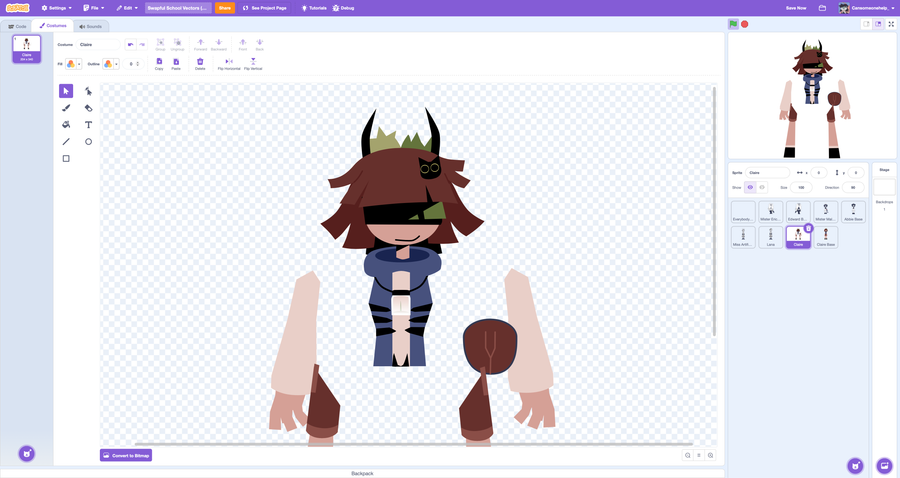Screen dimensions: 900x478
Task: Reset canvas zoom to default
Action: coord(699,455)
